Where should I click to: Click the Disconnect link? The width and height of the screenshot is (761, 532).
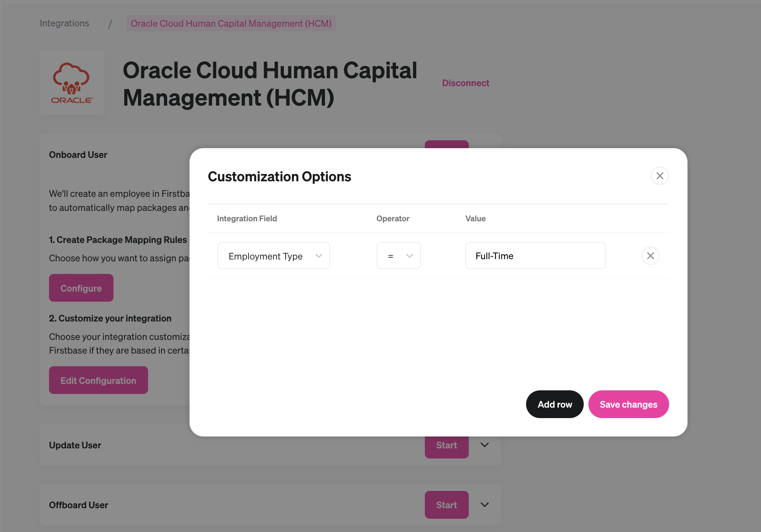coord(466,83)
